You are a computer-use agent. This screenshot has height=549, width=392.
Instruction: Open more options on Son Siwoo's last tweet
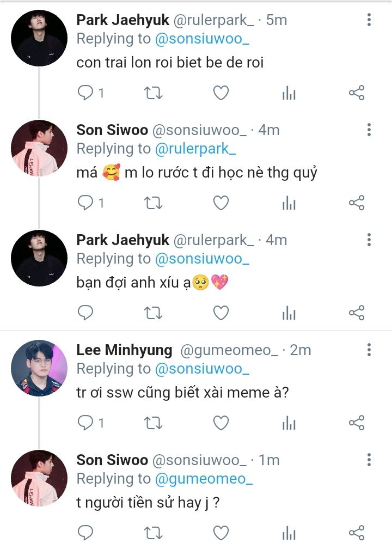click(x=369, y=460)
